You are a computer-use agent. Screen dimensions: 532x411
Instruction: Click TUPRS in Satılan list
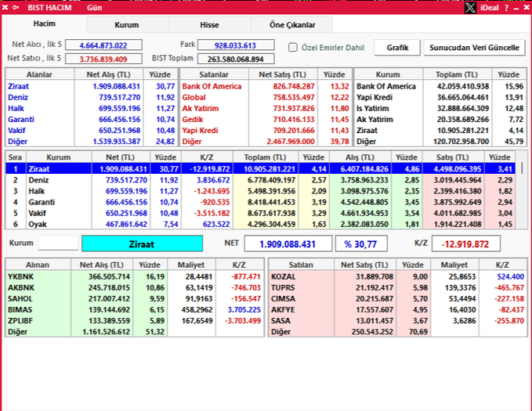[283, 287]
